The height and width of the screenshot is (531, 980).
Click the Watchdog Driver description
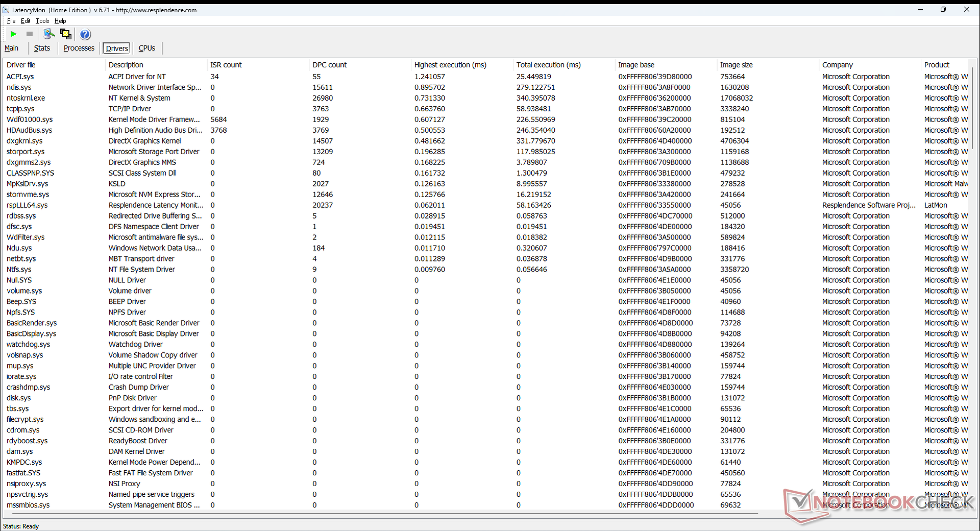pyautogui.click(x=135, y=345)
